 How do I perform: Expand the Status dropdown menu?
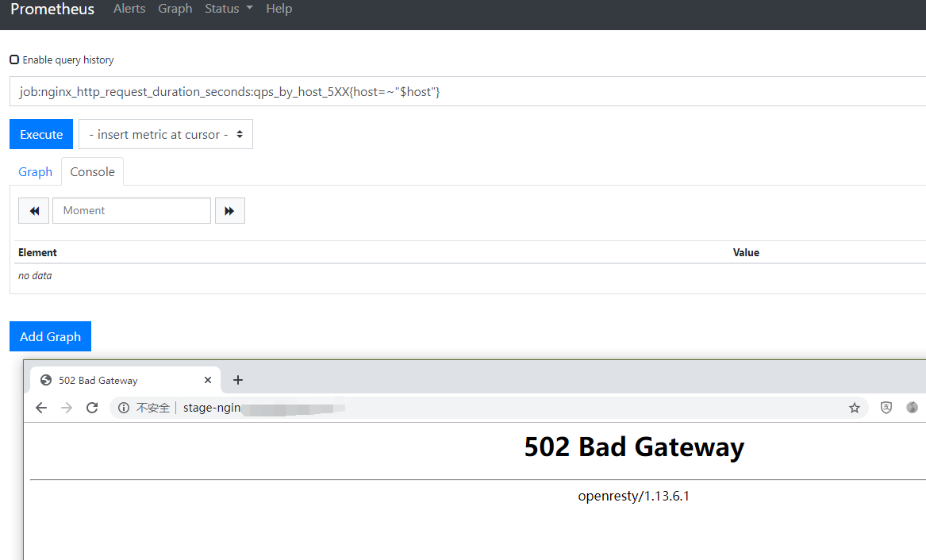click(x=229, y=9)
